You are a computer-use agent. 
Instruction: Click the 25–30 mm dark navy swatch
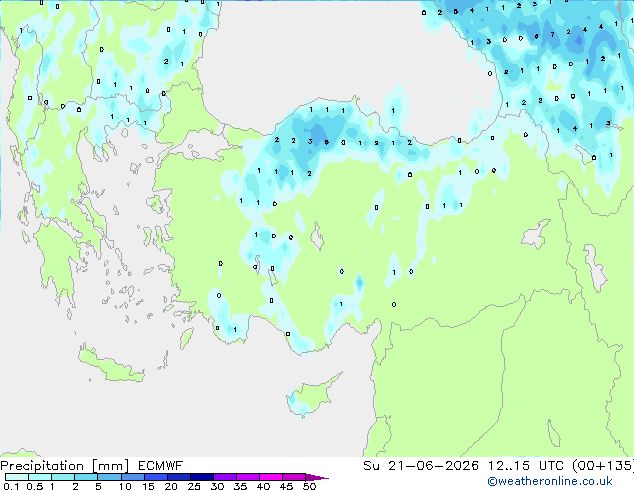pyautogui.click(x=201, y=477)
